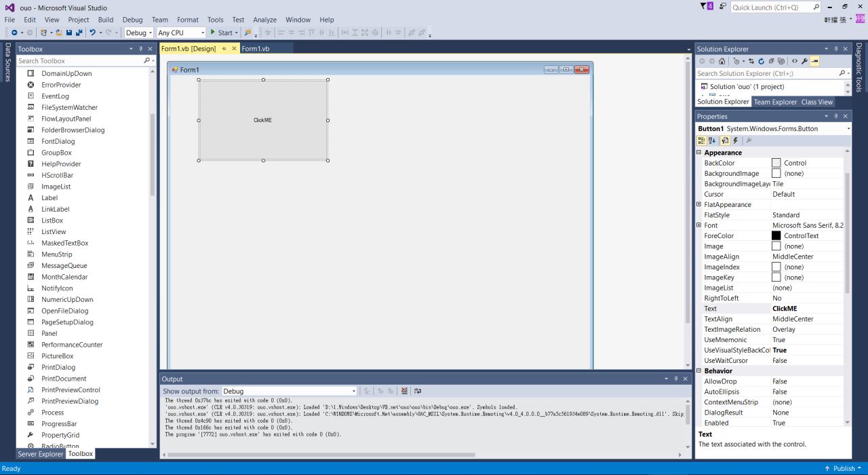Open the File menu
868x475 pixels.
10,20
